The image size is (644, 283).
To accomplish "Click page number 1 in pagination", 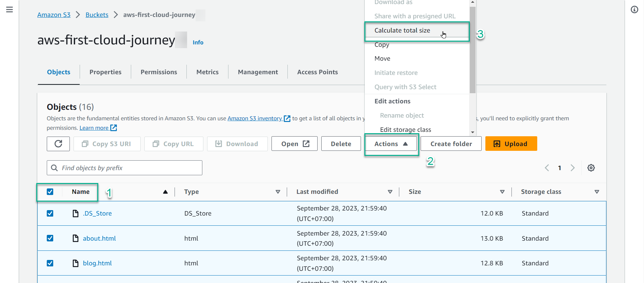I will (x=560, y=168).
